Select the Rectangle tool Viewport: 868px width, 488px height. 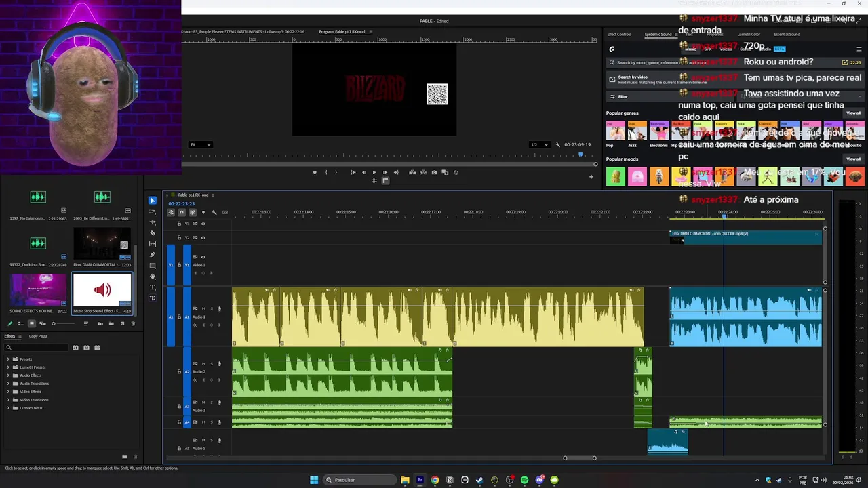(153, 266)
